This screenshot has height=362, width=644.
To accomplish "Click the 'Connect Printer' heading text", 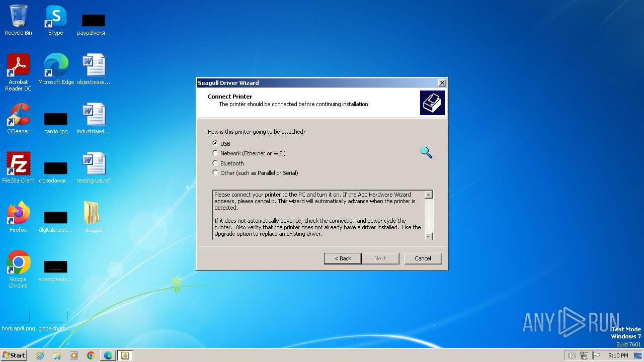I will click(230, 97).
